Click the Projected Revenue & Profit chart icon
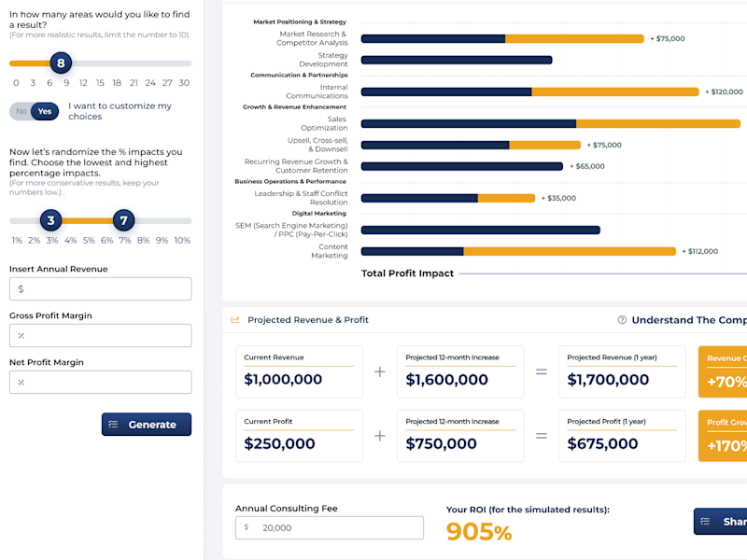This screenshot has width=747, height=560. [235, 320]
